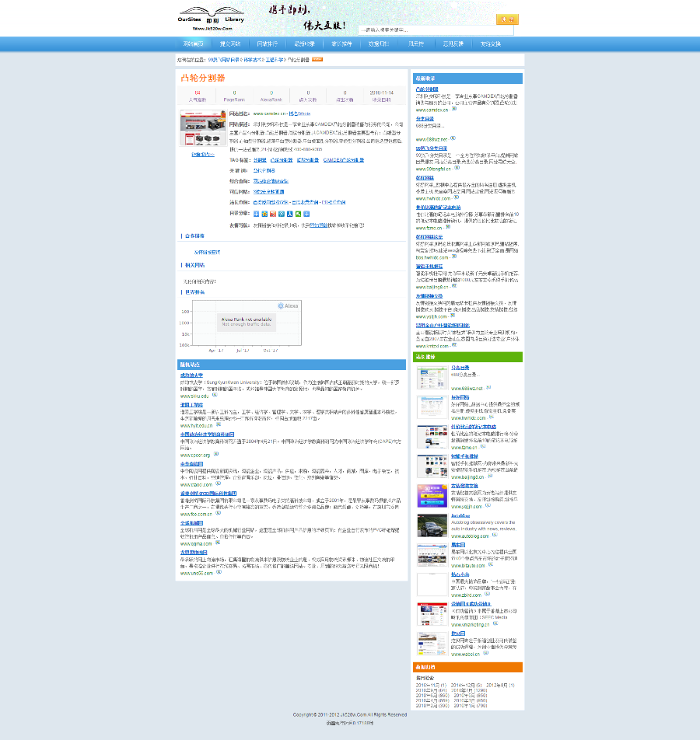
Task: Click the small icon beside www.kmtzd.com
Action: pos(454,345)
